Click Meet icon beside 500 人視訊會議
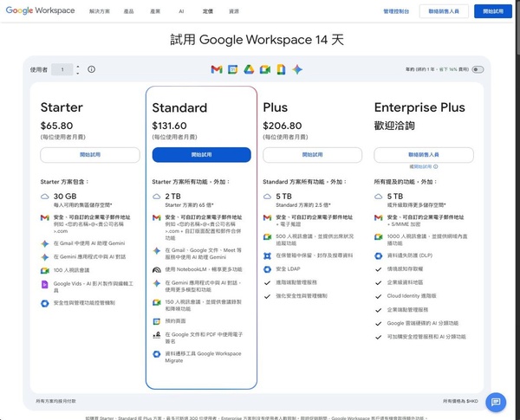The image size is (520, 420). tap(267, 236)
